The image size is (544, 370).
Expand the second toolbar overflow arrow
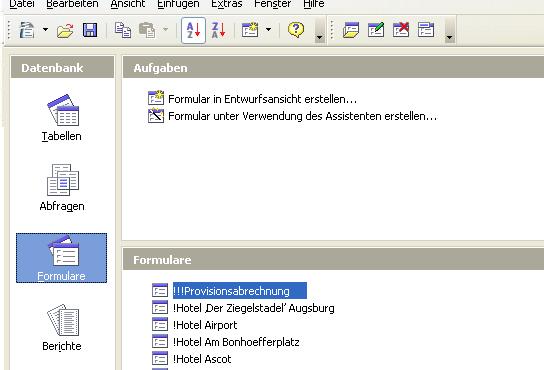click(x=450, y=31)
